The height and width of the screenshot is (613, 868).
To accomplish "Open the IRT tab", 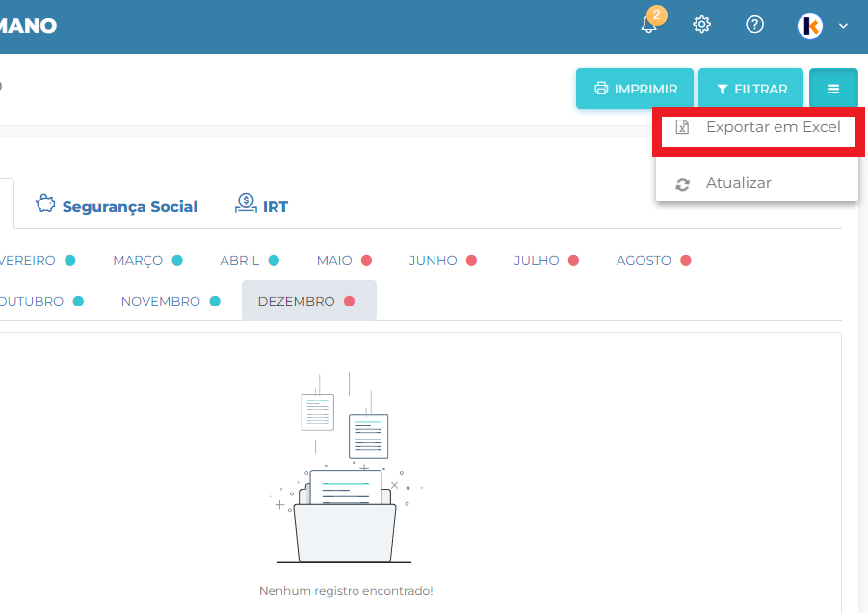I will point(262,205).
